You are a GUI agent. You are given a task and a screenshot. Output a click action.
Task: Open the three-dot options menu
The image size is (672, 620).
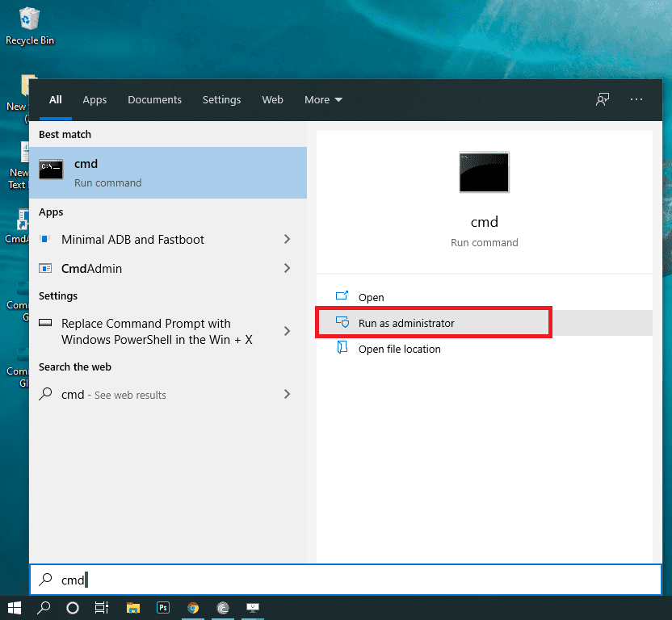(x=636, y=99)
